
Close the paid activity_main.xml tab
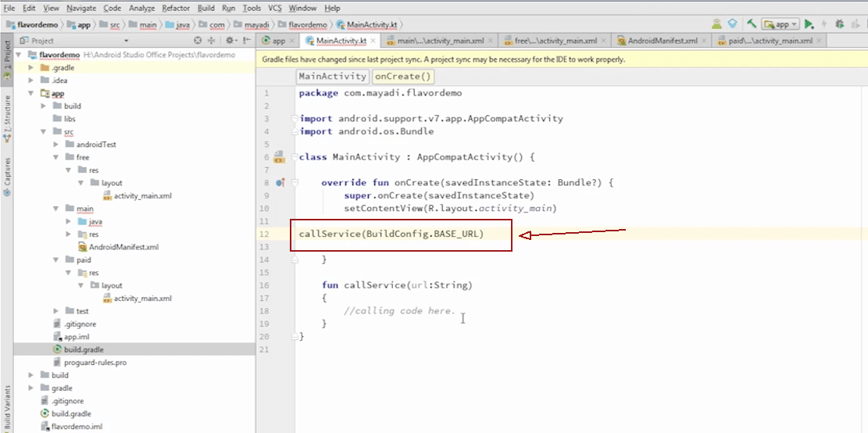click(818, 41)
